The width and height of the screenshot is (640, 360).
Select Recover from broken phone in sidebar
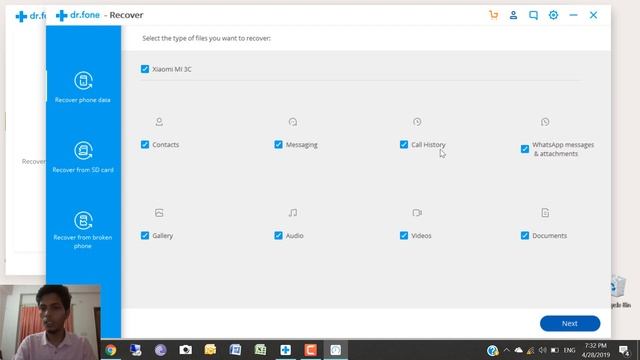tap(83, 230)
